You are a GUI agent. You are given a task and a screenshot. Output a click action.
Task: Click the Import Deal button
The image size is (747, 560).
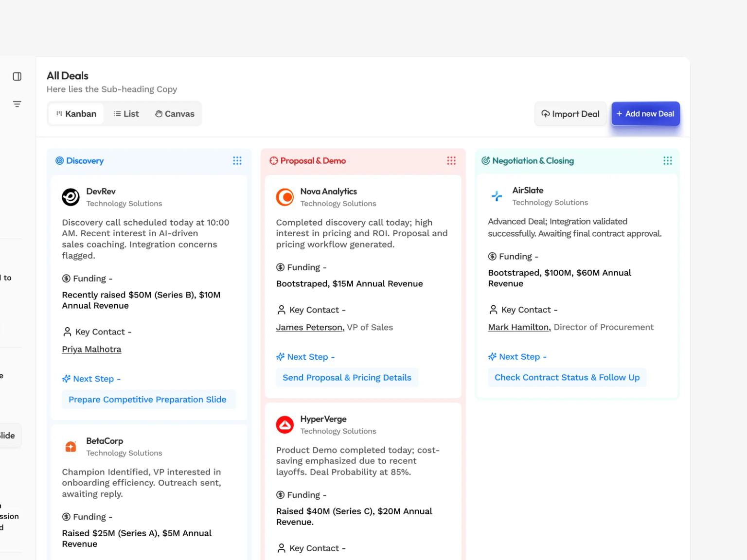pos(570,114)
